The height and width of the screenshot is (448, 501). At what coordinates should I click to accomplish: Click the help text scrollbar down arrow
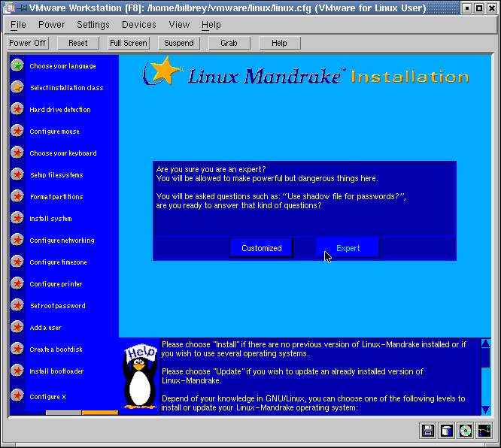click(x=485, y=409)
